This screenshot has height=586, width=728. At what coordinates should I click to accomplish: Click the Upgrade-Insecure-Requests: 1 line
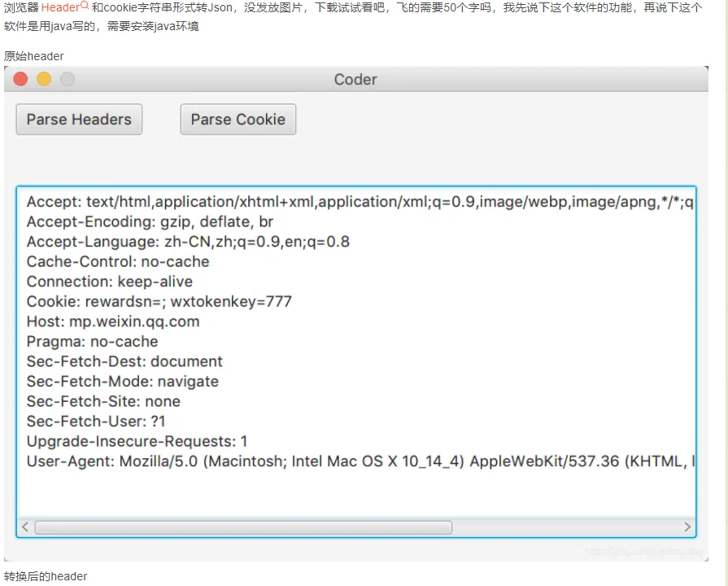(137, 441)
